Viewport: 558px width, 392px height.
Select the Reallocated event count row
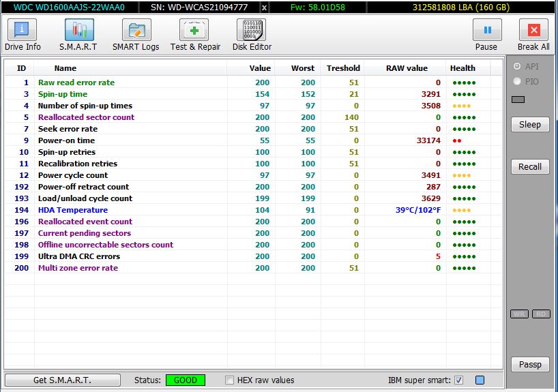254,222
